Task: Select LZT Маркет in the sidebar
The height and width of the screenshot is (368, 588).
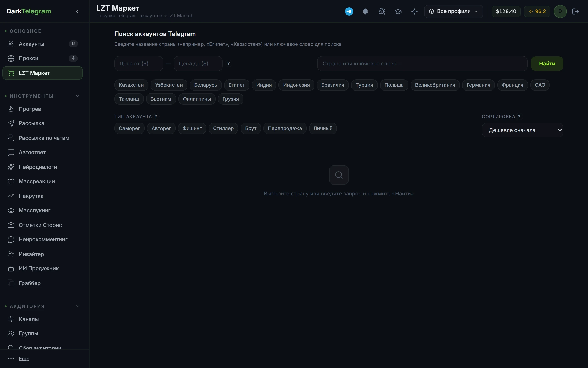Action: [42, 73]
